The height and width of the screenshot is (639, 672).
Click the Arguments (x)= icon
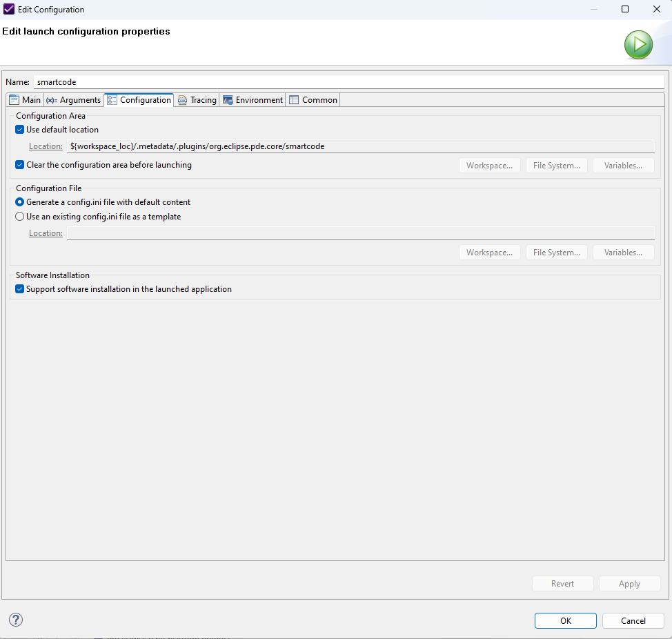[x=52, y=100]
